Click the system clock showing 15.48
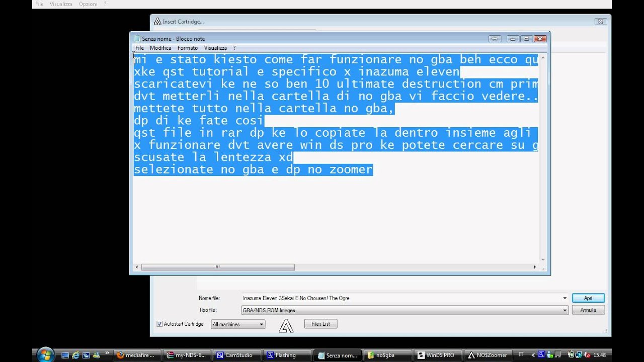The height and width of the screenshot is (362, 644). [x=599, y=355]
